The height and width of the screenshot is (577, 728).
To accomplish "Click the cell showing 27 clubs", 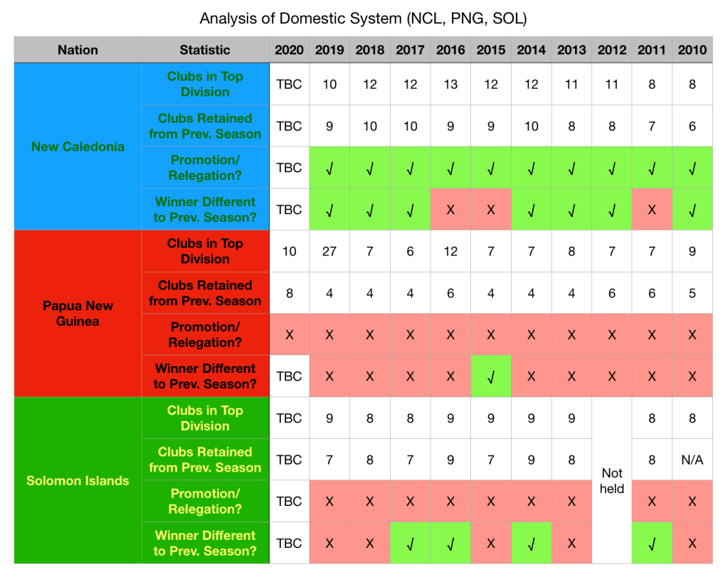I will [x=329, y=251].
